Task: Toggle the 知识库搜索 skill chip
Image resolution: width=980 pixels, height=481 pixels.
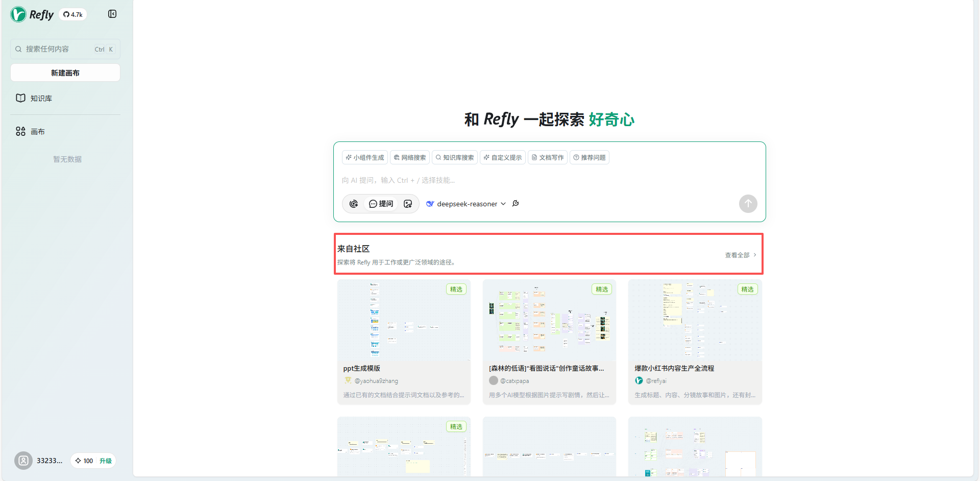Action: coord(455,157)
